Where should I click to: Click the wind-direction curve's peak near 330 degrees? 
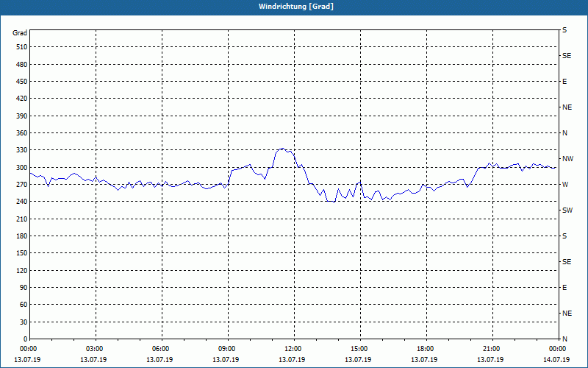pos(282,149)
